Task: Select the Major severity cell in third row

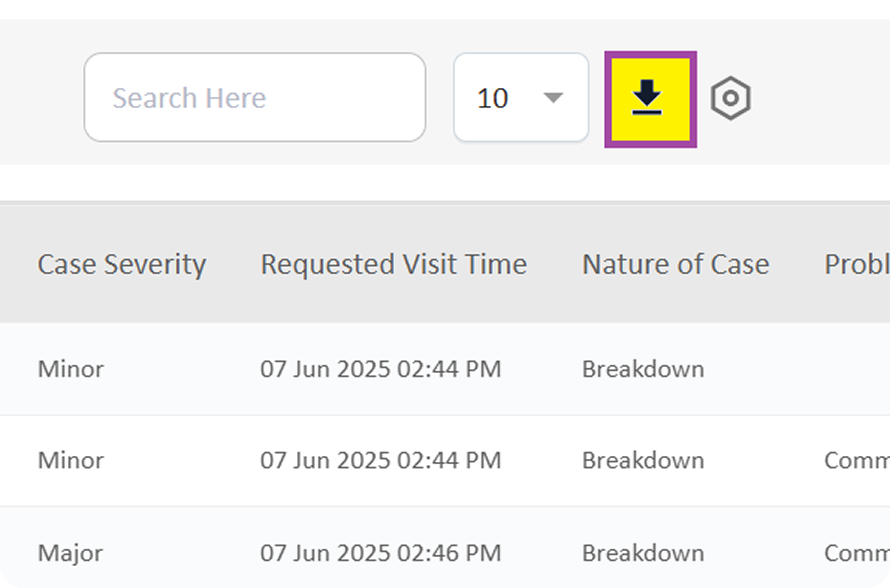Action: pyautogui.click(x=70, y=553)
